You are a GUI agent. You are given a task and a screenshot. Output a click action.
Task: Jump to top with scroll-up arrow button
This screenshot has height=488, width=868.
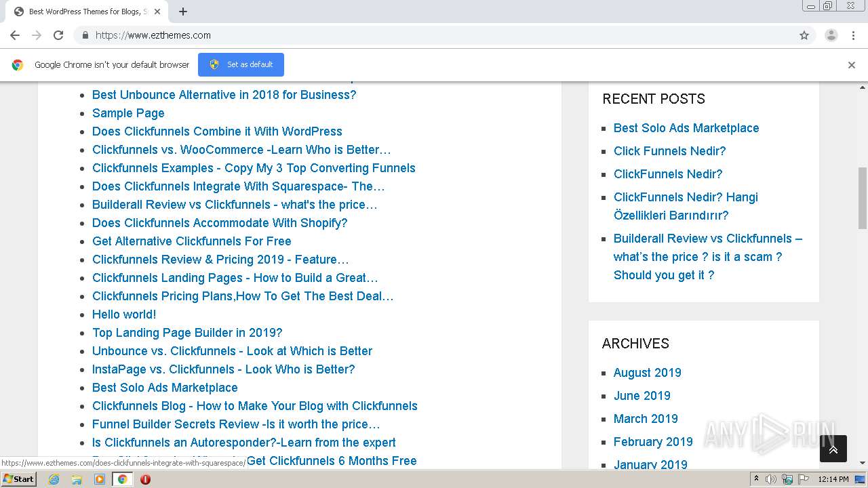(833, 449)
